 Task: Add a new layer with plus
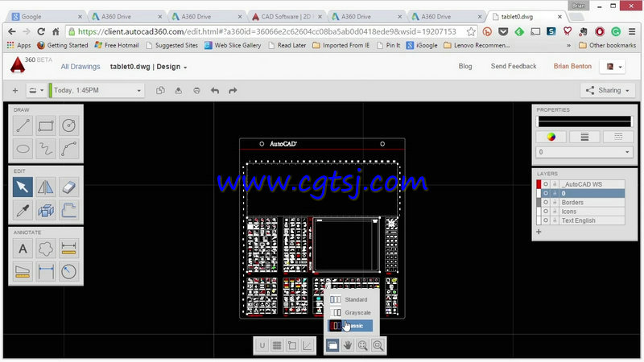click(539, 232)
